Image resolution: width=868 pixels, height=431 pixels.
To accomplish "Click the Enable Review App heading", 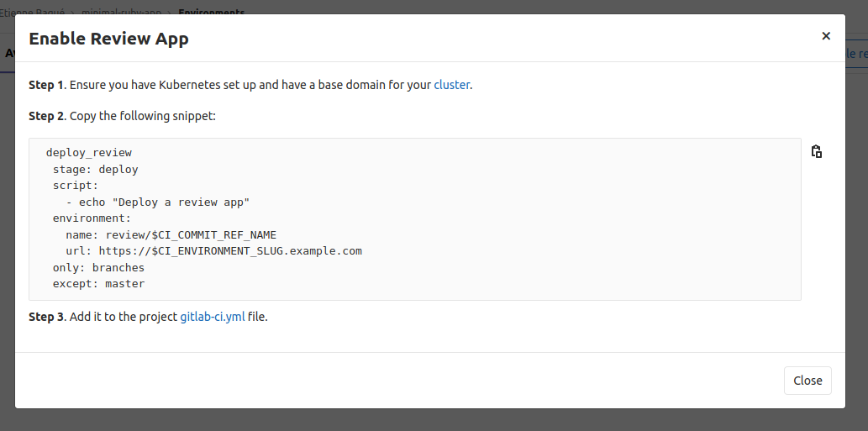I will 108,39.
